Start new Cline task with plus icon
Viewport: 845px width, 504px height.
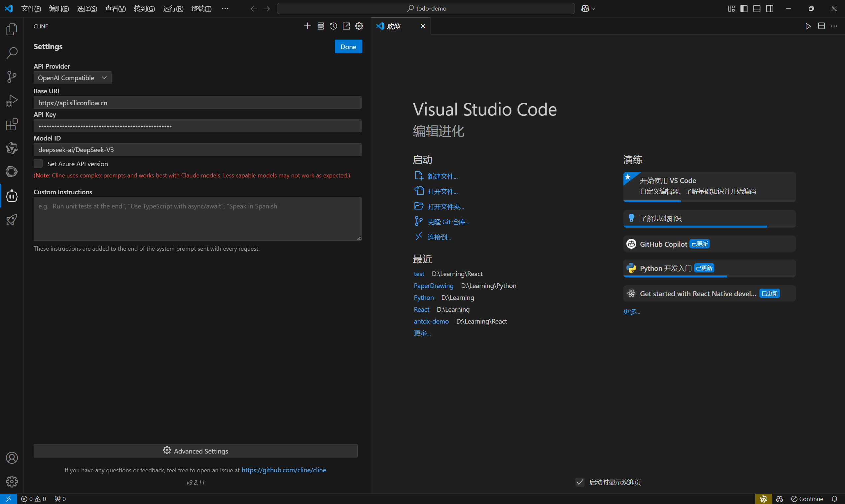307,26
